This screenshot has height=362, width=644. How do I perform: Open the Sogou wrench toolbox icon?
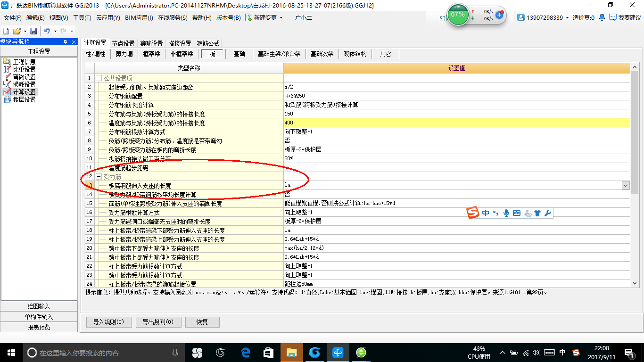547,213
